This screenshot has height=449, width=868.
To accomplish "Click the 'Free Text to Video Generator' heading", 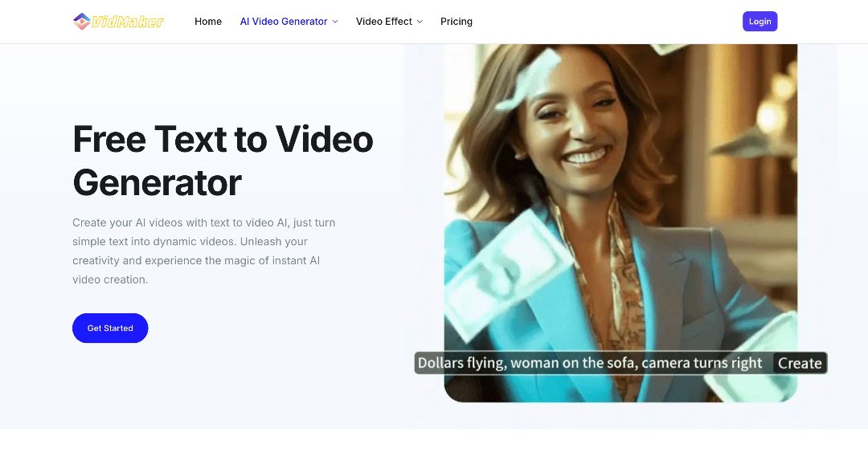I will [223, 161].
